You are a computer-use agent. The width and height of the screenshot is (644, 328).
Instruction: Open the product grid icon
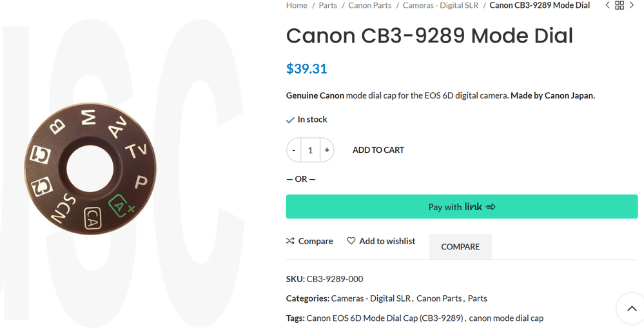[620, 5]
